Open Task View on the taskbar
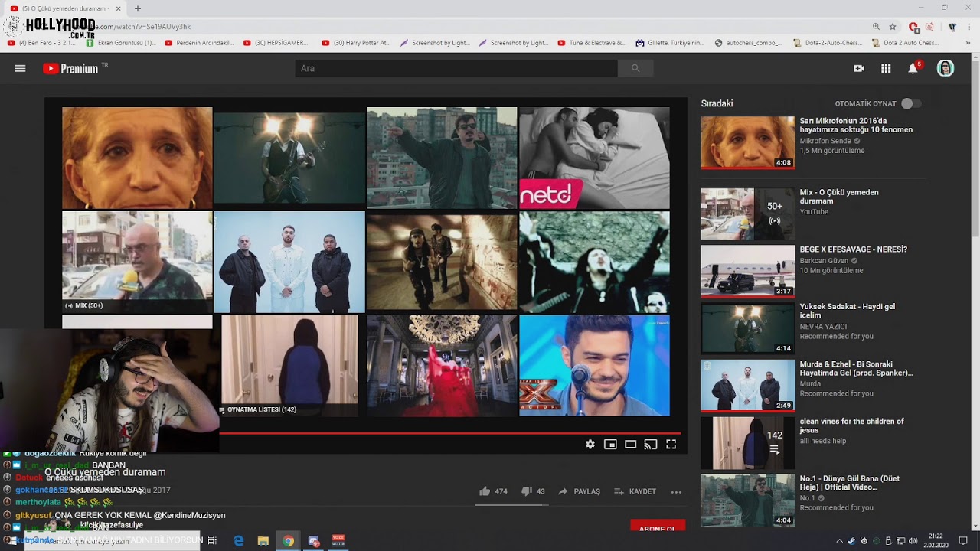The height and width of the screenshot is (551, 980). 212,541
